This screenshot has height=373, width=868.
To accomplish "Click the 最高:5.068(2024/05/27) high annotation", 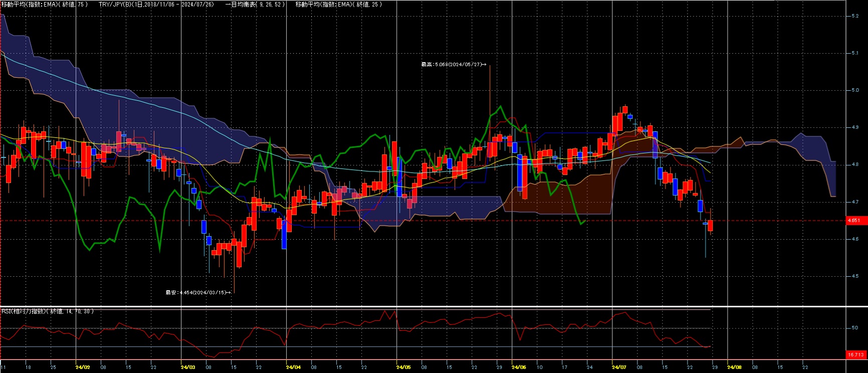I will pyautogui.click(x=453, y=65).
